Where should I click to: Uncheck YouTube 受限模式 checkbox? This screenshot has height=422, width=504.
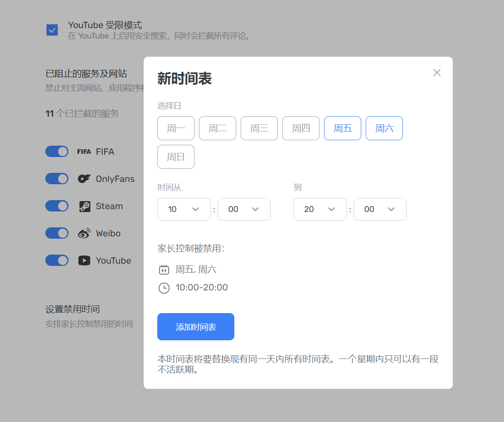[52, 30]
